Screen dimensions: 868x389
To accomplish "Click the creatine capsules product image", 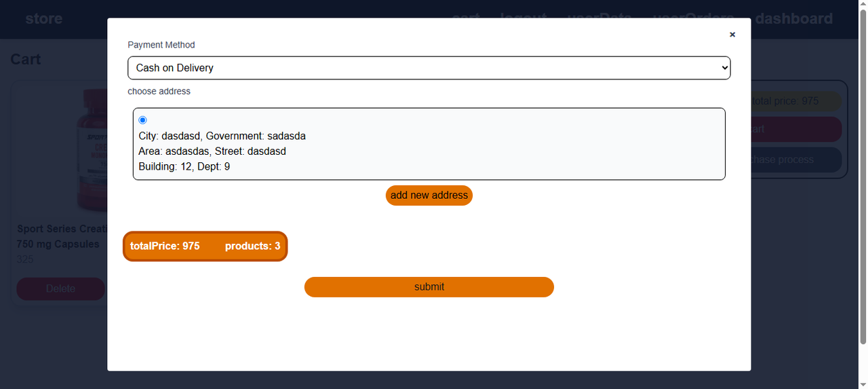I will click(92, 149).
